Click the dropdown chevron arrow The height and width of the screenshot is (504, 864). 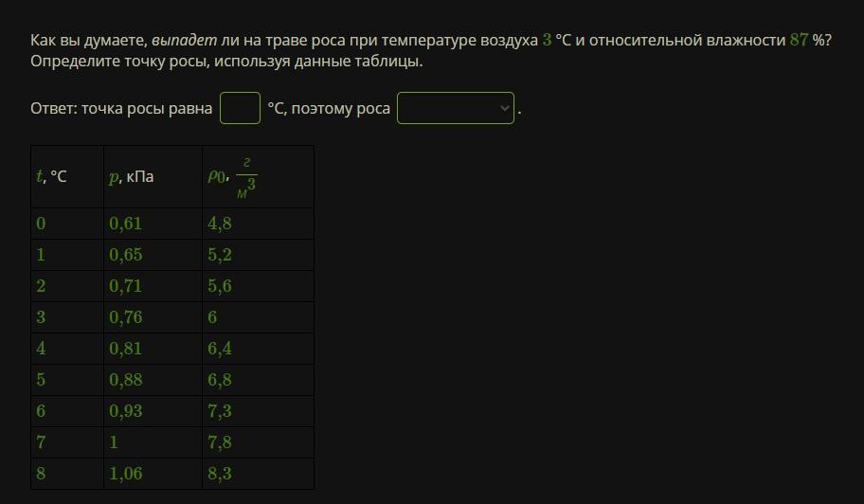504,109
